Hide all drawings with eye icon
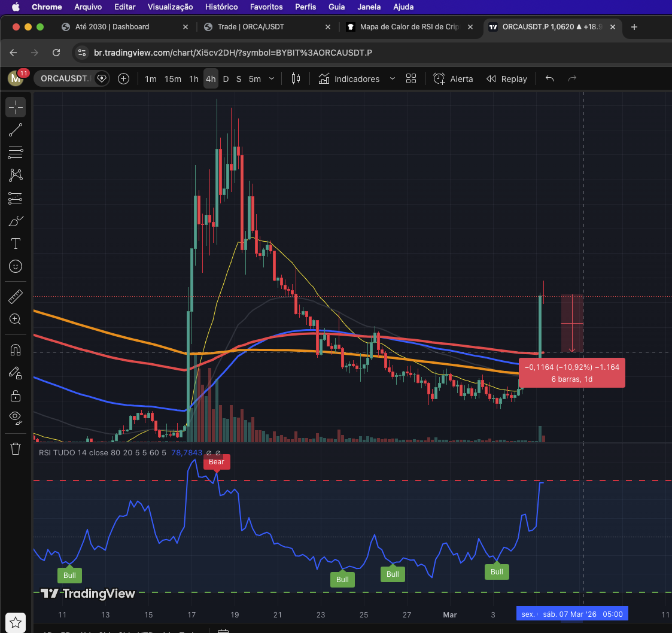 click(16, 417)
